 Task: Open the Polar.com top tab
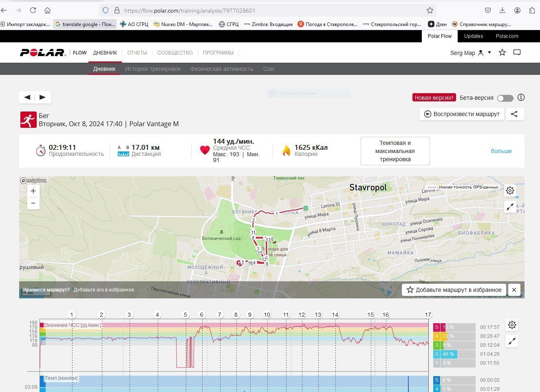click(507, 36)
